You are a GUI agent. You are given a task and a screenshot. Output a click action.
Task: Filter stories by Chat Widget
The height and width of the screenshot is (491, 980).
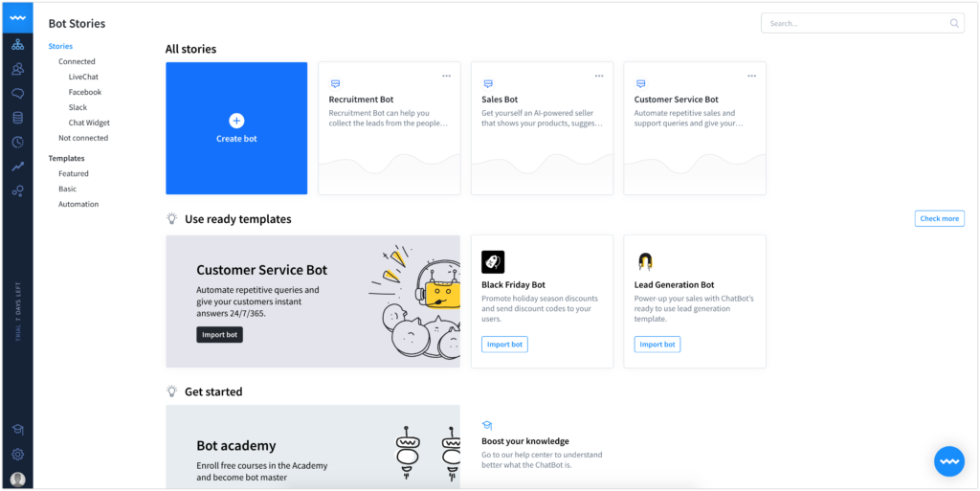tap(89, 123)
